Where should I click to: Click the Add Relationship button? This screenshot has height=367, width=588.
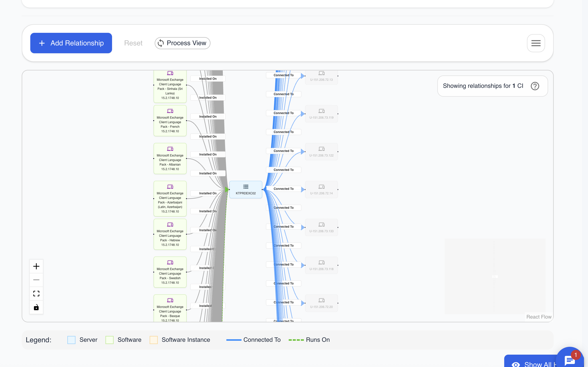(x=71, y=43)
